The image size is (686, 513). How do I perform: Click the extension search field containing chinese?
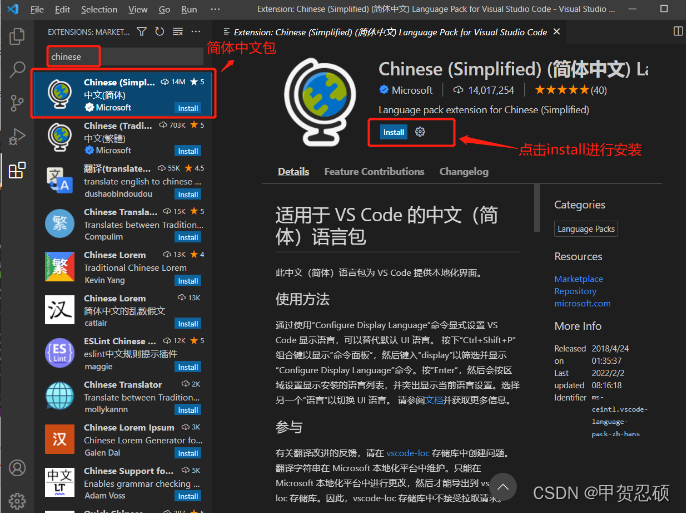125,56
